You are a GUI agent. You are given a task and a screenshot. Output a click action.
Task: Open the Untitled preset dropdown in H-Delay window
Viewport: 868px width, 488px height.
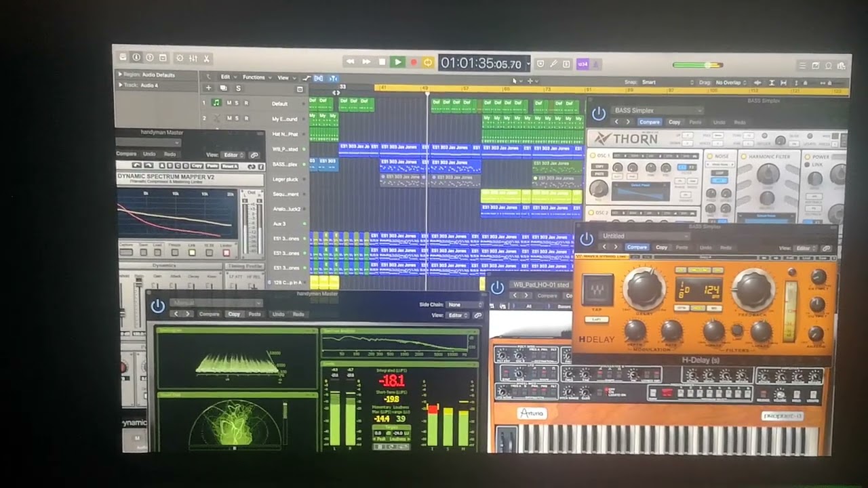coord(644,237)
